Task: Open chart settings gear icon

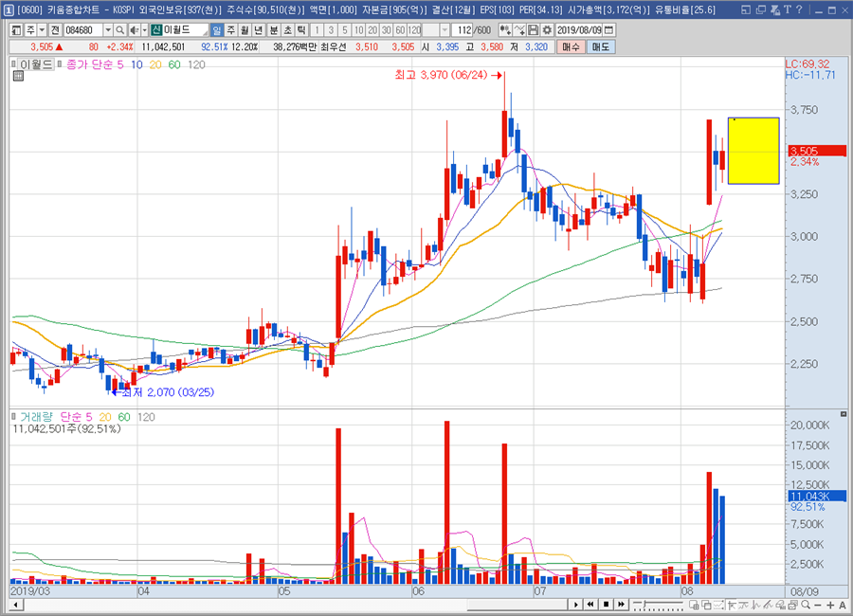Action: click(x=547, y=30)
